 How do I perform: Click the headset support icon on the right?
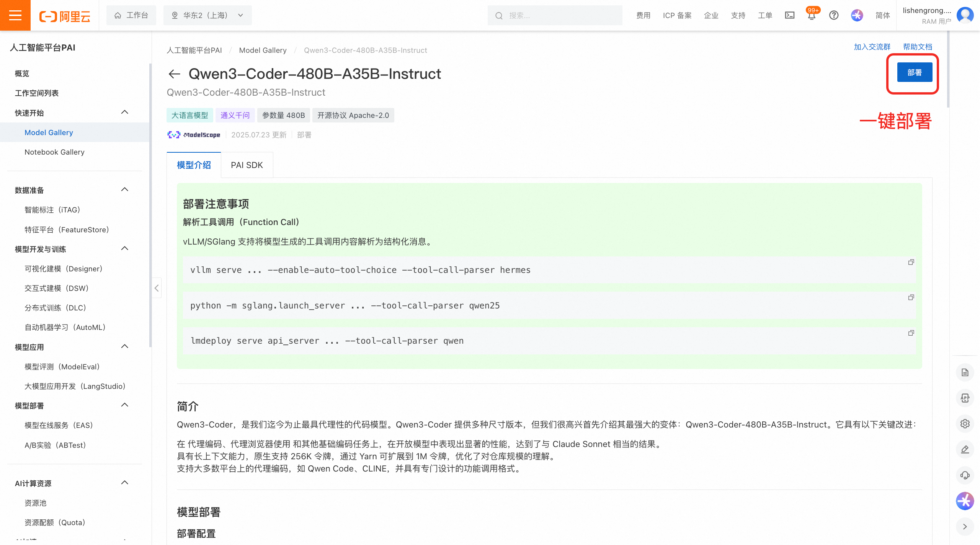point(965,475)
